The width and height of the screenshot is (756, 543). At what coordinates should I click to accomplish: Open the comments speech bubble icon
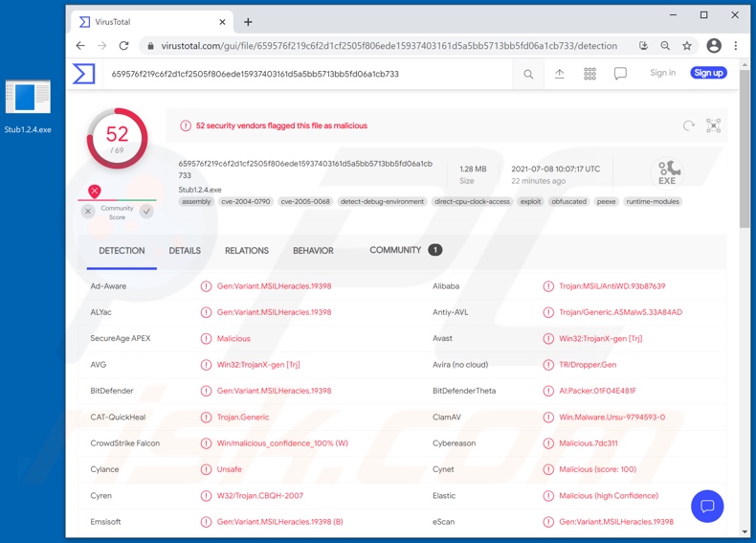click(620, 74)
